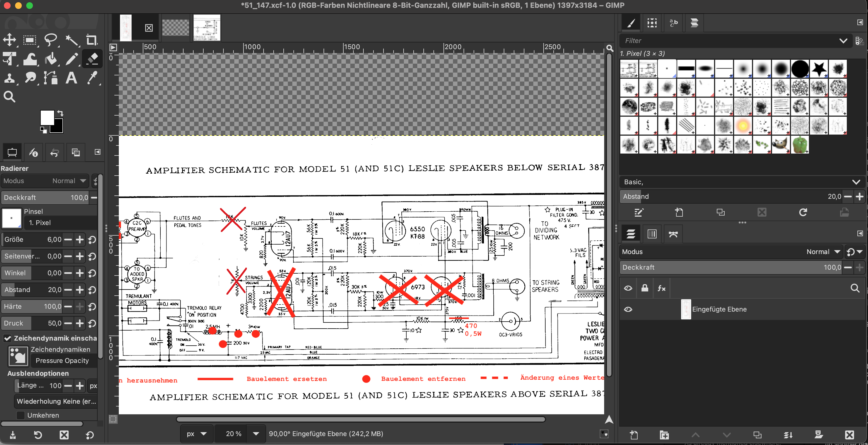This screenshot has height=445, width=868.
Task: Select the Rectangle Select tool
Action: pos(30,40)
